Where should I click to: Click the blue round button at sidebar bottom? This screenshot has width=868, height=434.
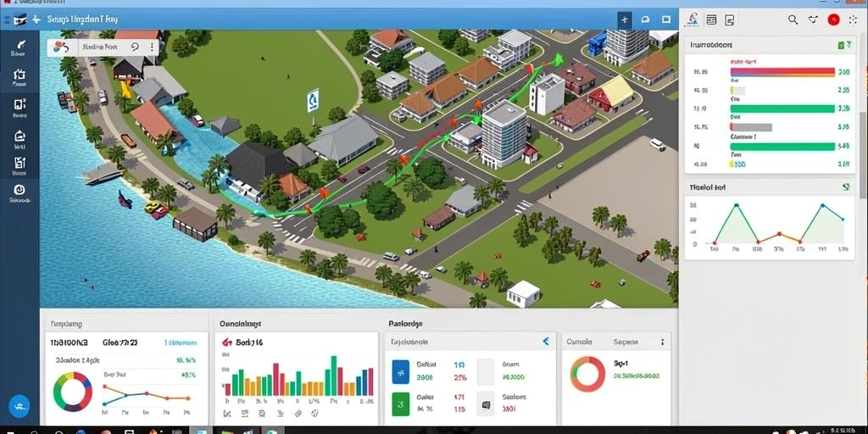[19, 406]
